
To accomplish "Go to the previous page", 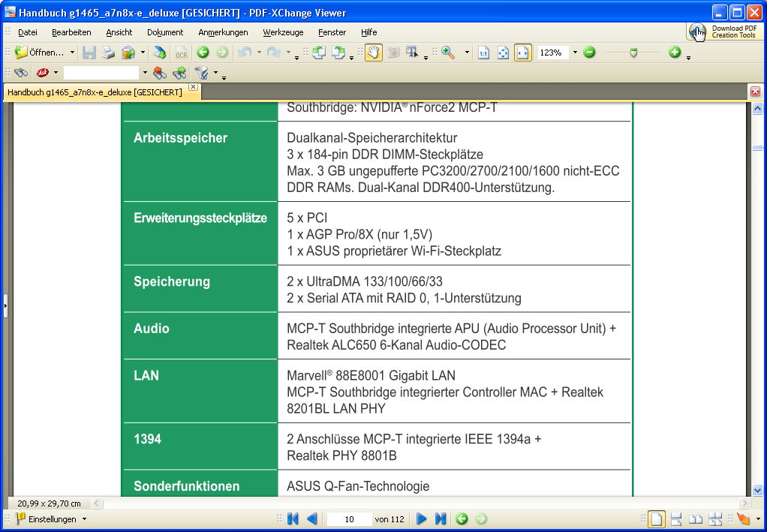I will [x=312, y=519].
